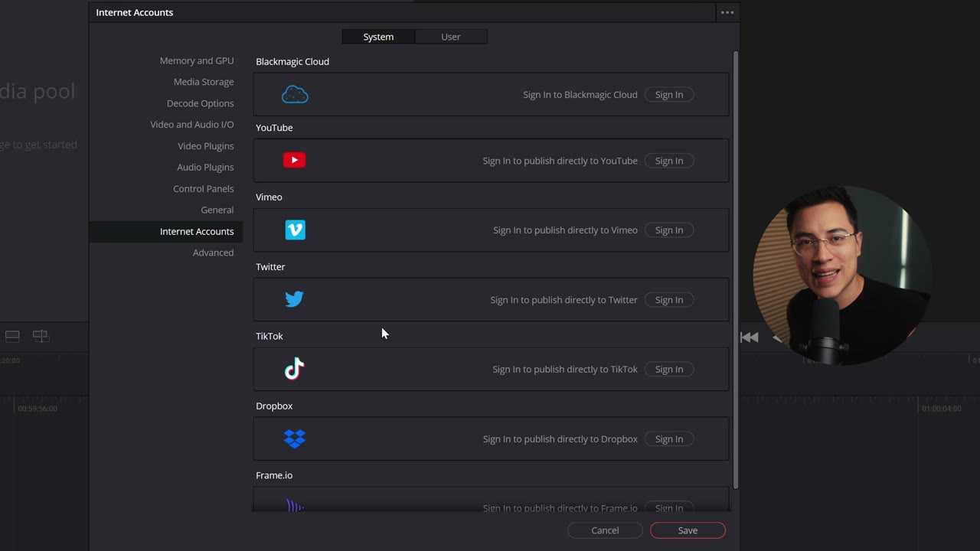980x551 pixels.
Task: Click the YouTube logo icon
Action: [294, 160]
